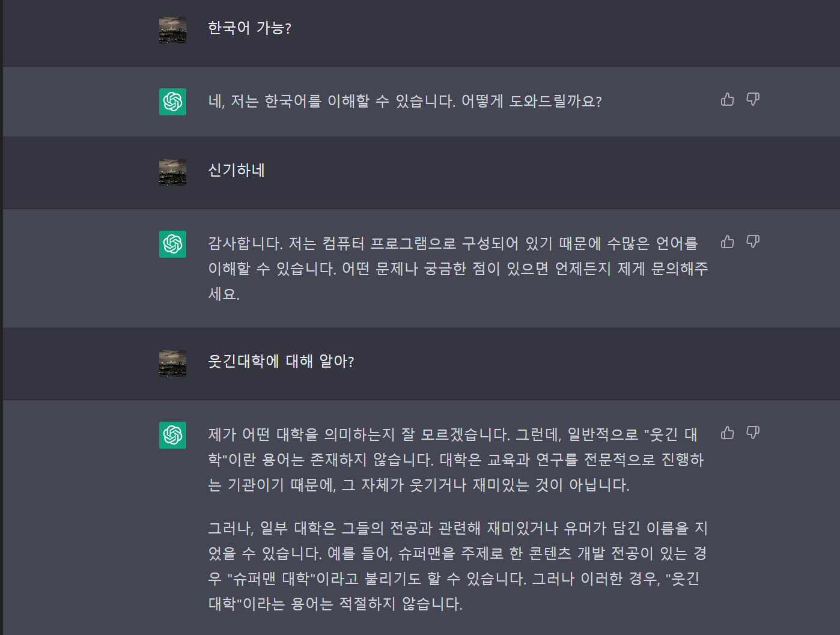
Task: Dislike the reply about understanding Korean
Action: point(753,100)
